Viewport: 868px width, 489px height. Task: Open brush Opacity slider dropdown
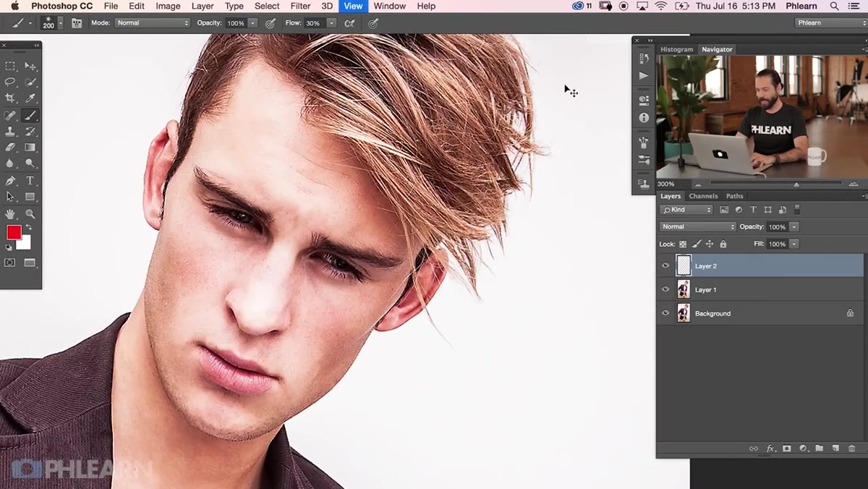252,23
